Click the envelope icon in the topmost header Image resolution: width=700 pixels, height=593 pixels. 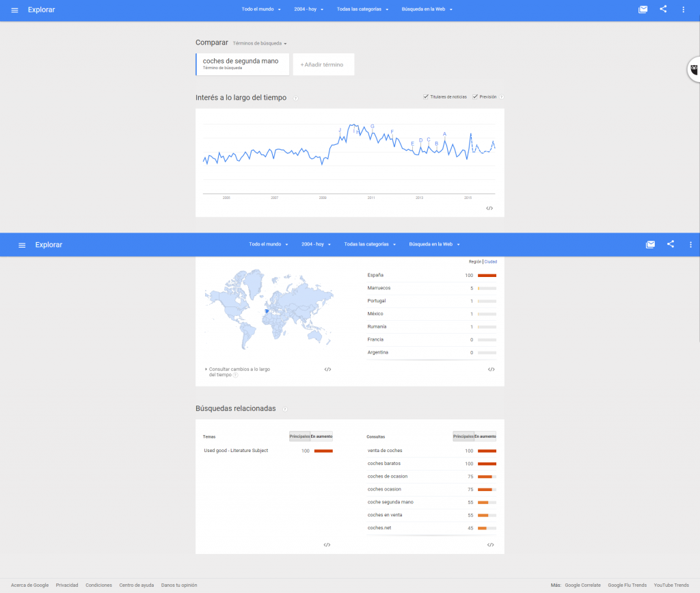[x=643, y=10]
